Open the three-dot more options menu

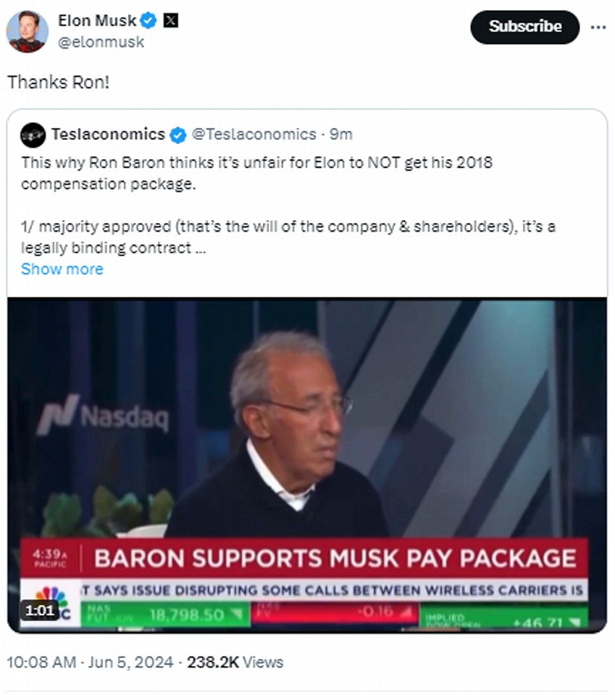(598, 27)
